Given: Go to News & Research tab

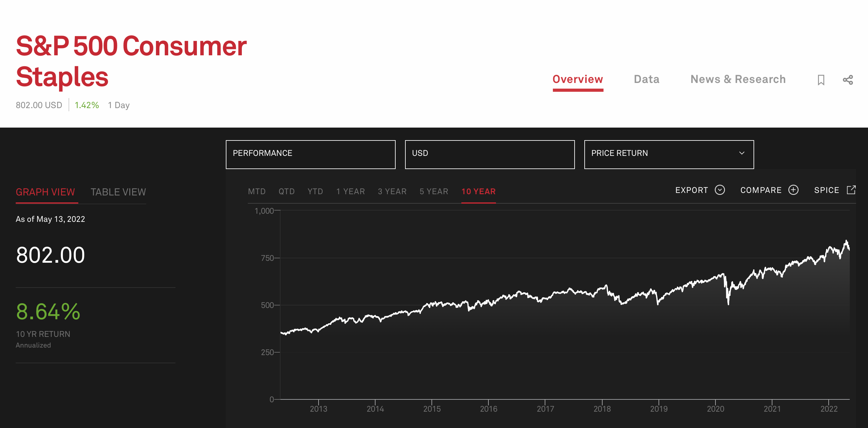Looking at the screenshot, I should click(x=738, y=80).
